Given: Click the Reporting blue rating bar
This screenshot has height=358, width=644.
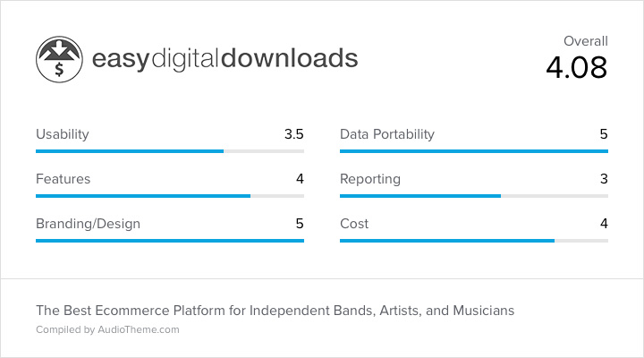Looking at the screenshot, I should tap(474, 196).
